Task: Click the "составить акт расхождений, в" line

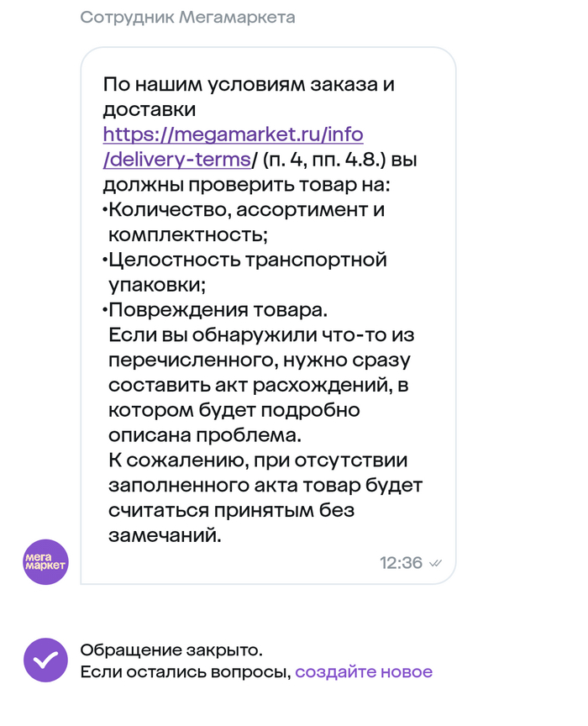Action: (x=252, y=385)
